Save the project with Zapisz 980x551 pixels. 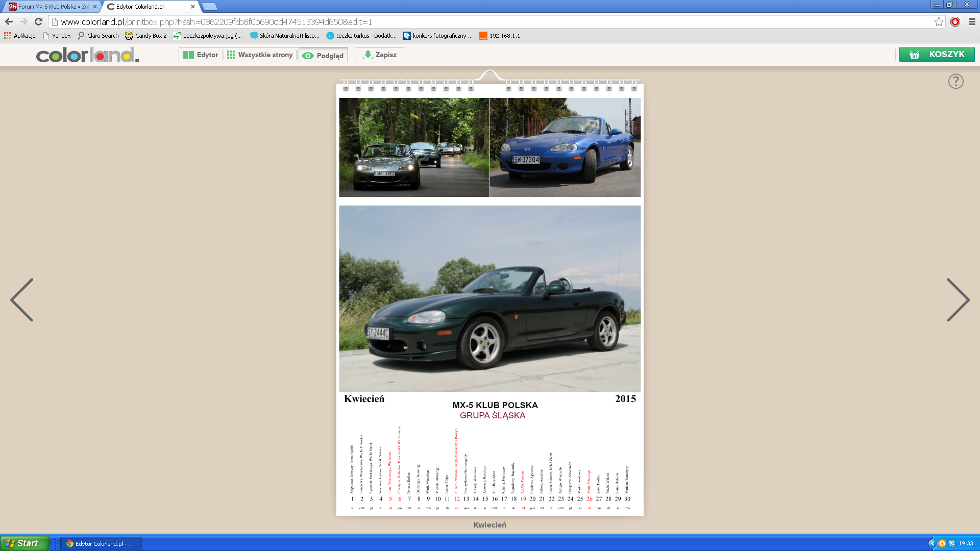coord(380,55)
